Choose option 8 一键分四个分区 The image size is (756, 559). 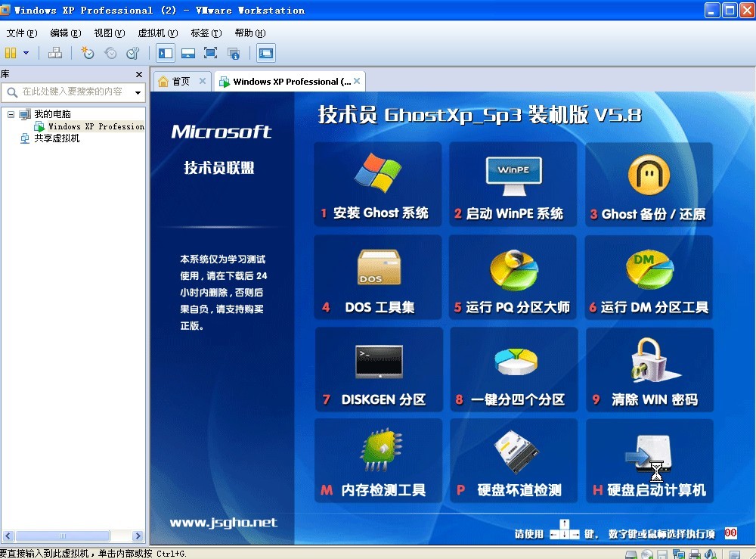[x=514, y=369]
